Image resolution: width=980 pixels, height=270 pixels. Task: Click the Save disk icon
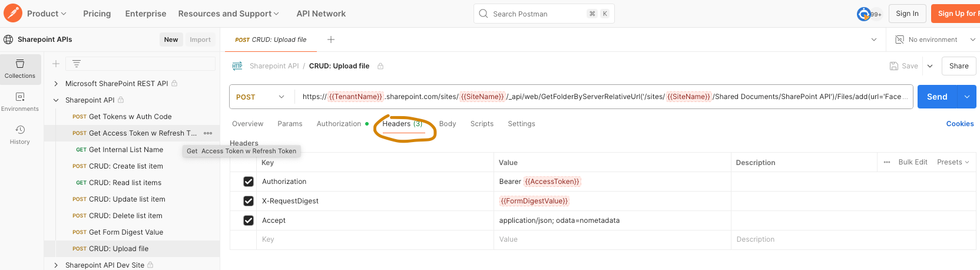[x=894, y=66]
